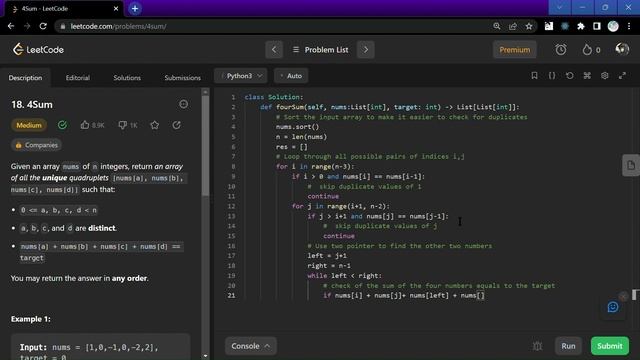Reload the LeetCode page

(x=43, y=26)
